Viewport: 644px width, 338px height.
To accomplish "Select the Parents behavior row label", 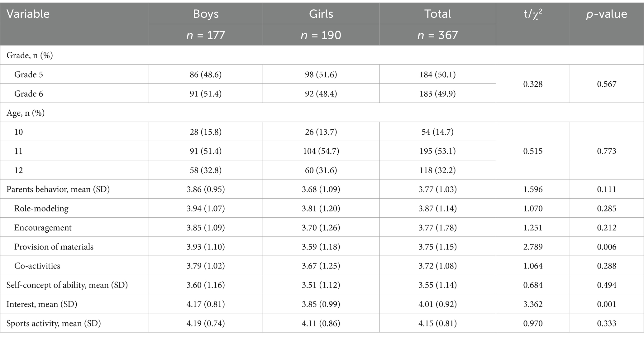I will pos(58,190).
